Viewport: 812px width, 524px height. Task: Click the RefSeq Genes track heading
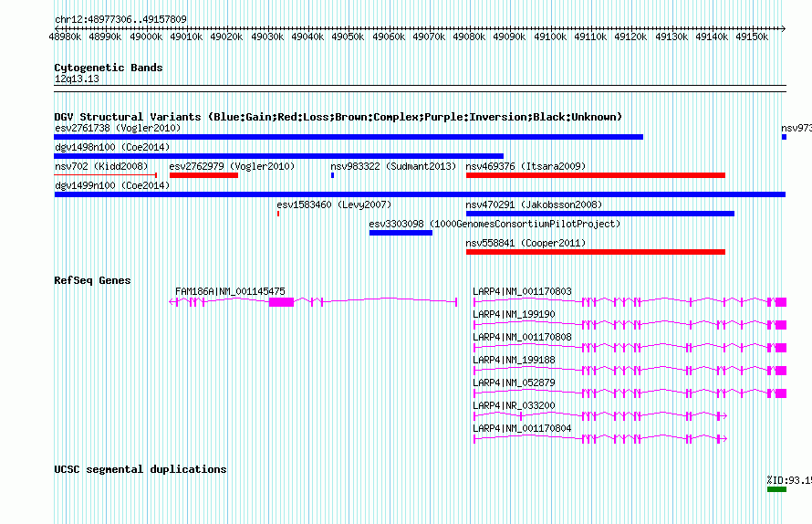[92, 280]
